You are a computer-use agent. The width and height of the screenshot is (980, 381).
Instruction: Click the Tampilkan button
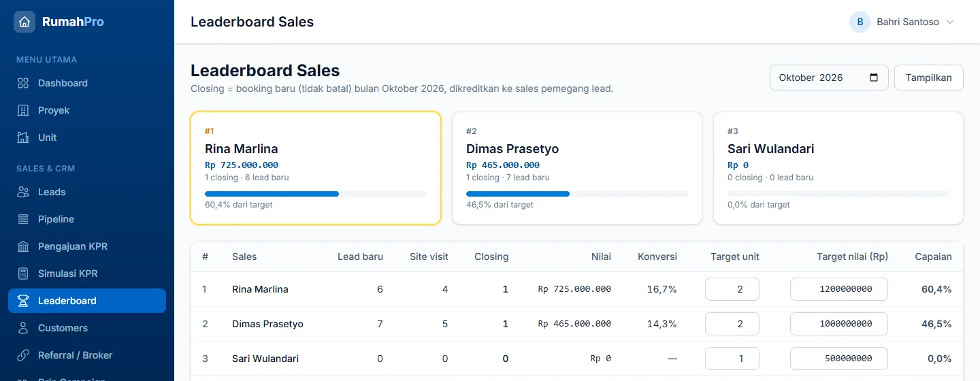[x=929, y=78]
